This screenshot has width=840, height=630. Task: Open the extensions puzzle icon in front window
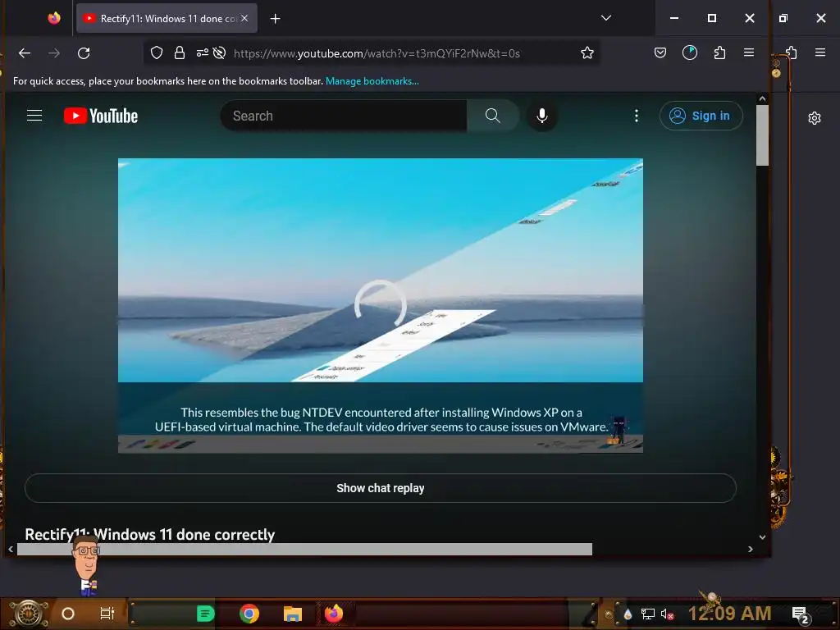coord(719,52)
